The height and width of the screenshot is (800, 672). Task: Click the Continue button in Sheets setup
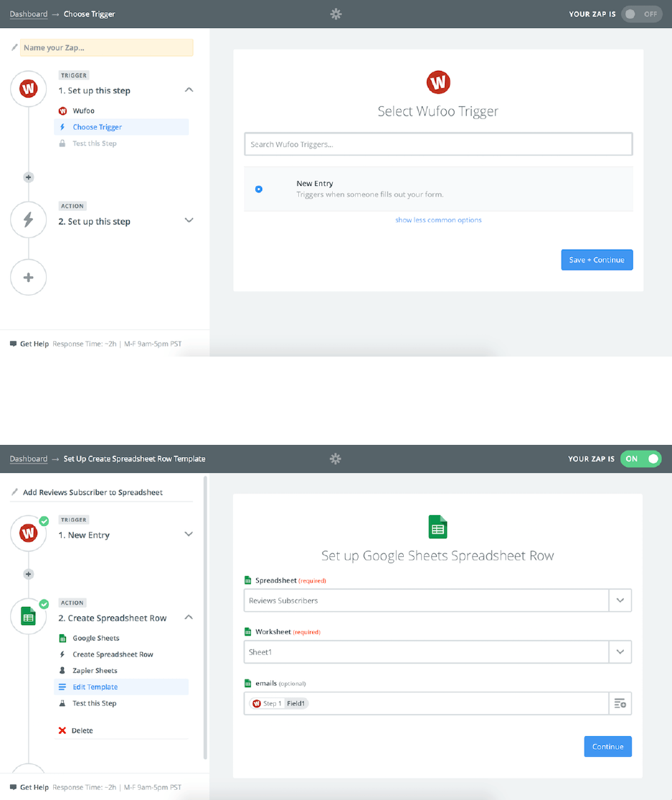tap(607, 746)
